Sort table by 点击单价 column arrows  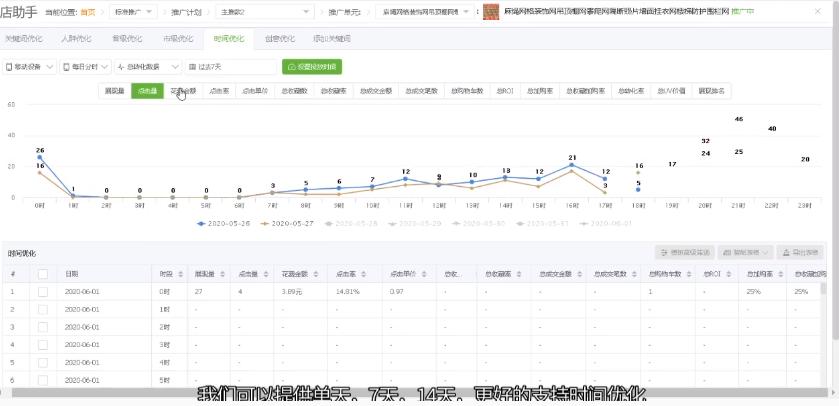[x=424, y=274]
